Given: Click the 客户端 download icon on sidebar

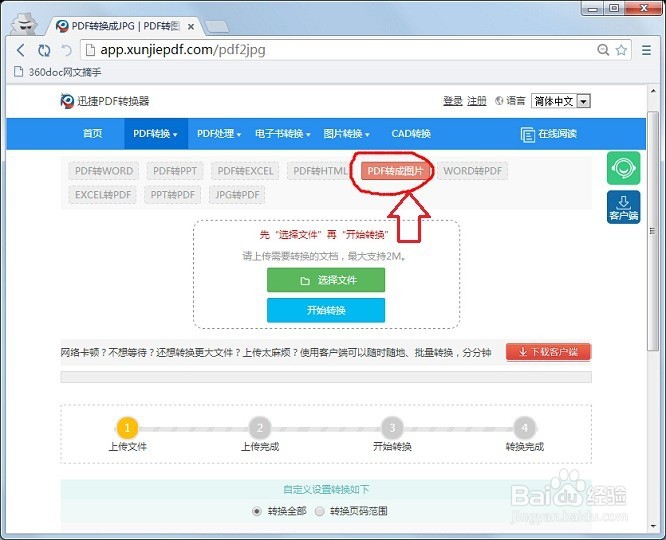Looking at the screenshot, I should 623,207.
